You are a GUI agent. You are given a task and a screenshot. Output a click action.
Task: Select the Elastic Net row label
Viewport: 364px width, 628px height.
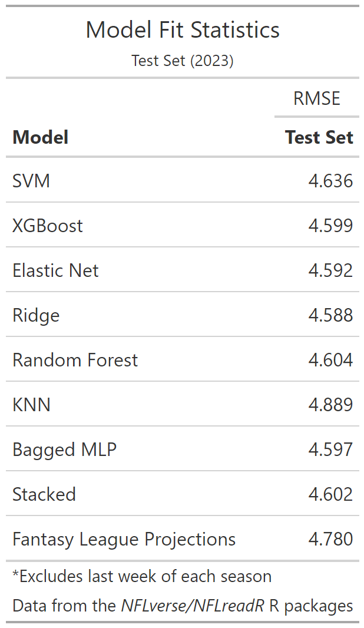[55, 270]
